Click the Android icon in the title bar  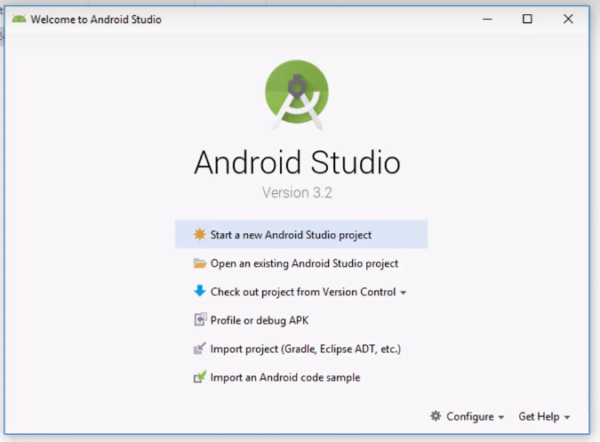[19, 19]
